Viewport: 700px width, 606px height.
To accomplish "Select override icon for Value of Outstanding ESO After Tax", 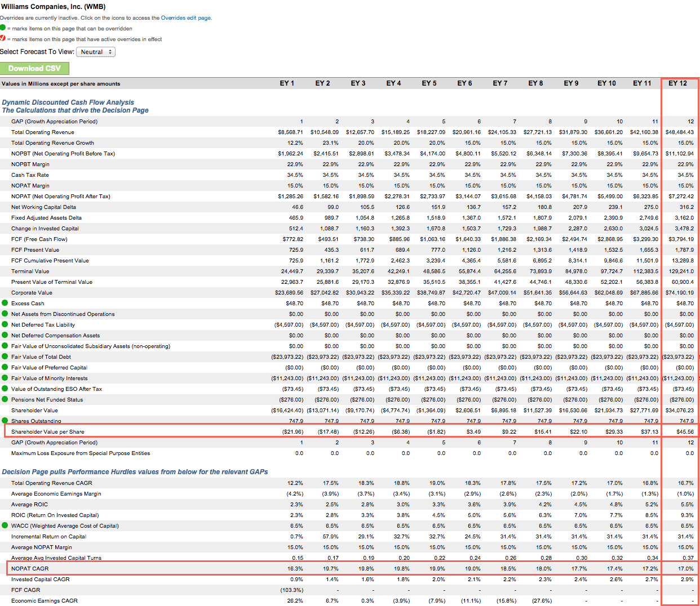I will pos(5,389).
